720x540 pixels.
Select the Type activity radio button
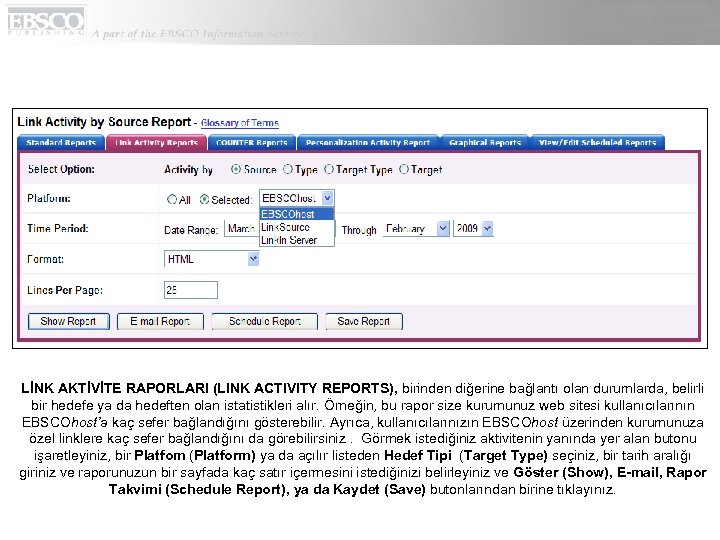tap(288, 169)
